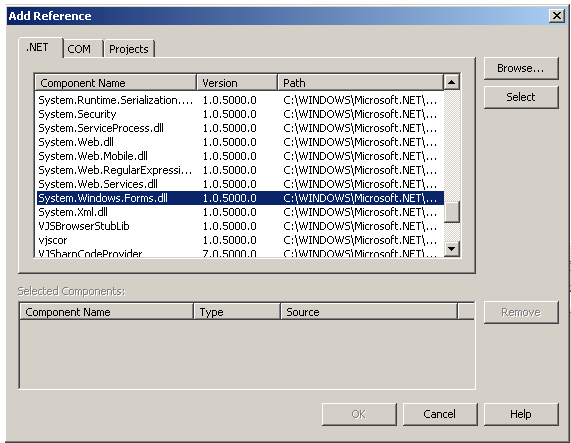Sort by Component Name column in top list
Viewport: 571px width, 443px height.
[x=116, y=83]
